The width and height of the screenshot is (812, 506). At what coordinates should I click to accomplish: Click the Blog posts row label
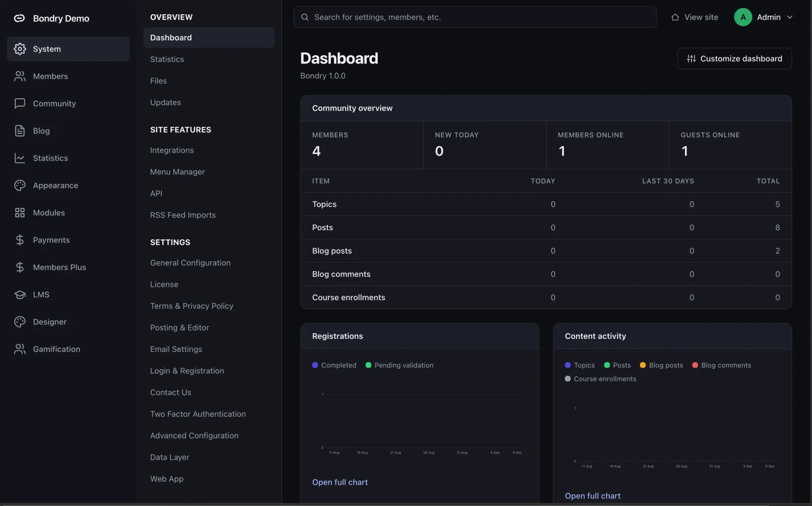point(332,251)
